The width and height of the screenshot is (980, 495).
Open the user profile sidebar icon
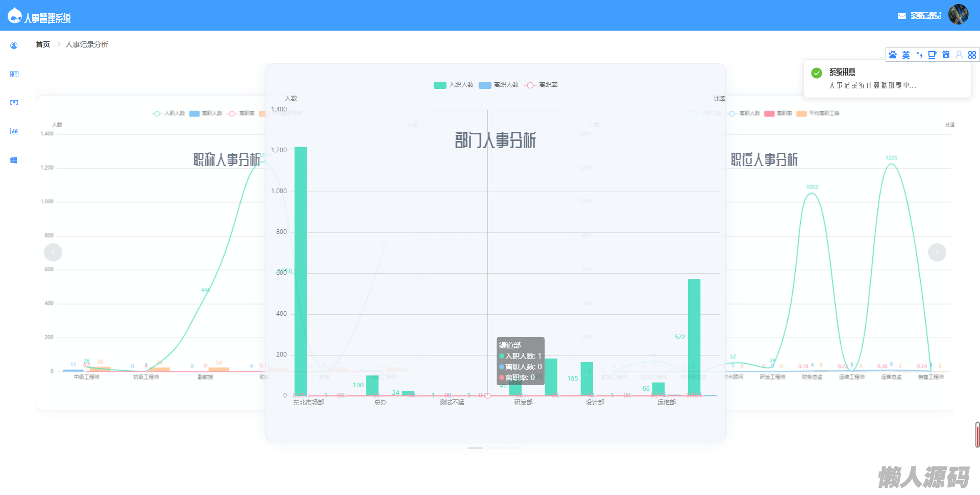click(14, 45)
